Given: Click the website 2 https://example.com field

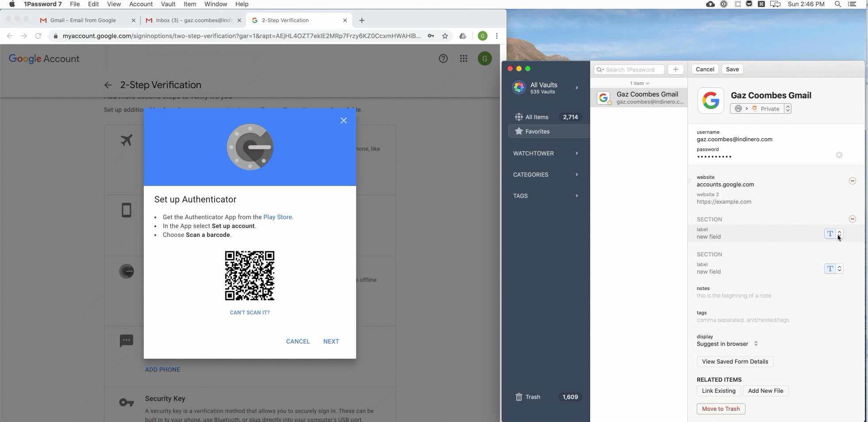Looking at the screenshot, I should [x=724, y=202].
